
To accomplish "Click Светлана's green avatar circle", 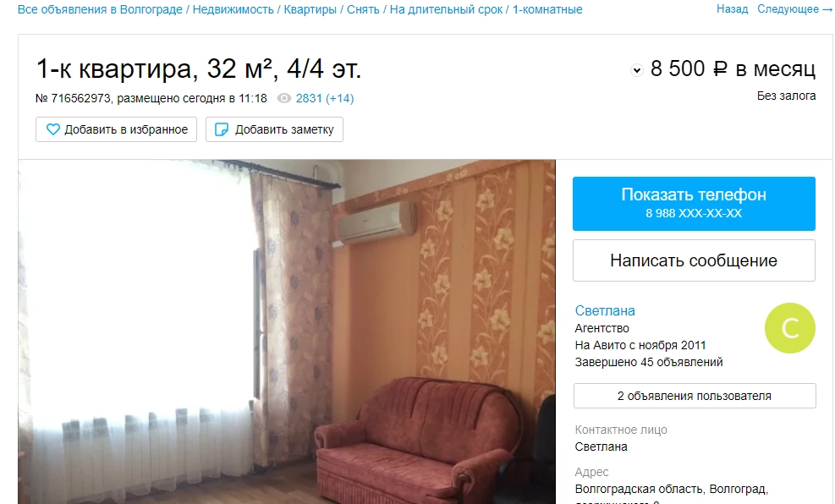I will pos(789,328).
